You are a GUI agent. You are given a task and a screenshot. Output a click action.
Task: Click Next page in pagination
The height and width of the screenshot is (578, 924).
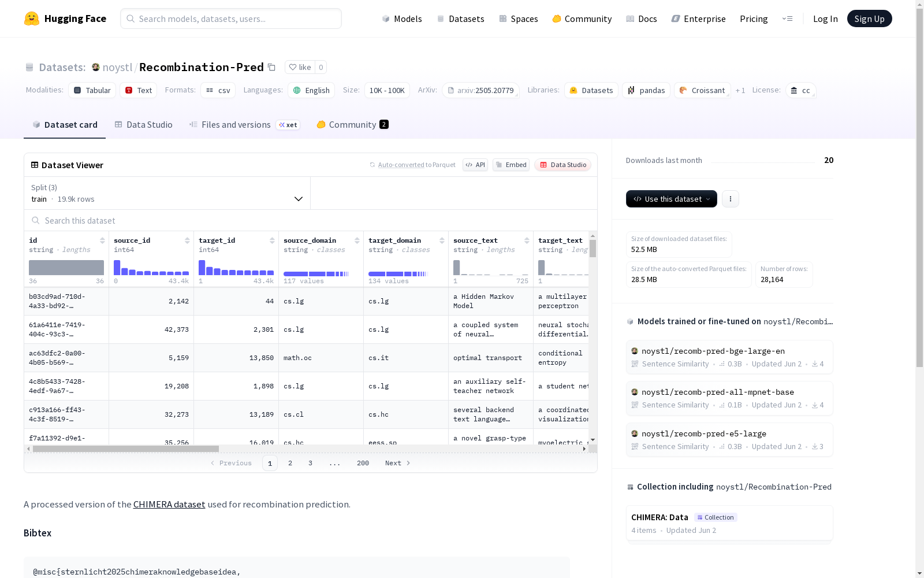(398, 463)
